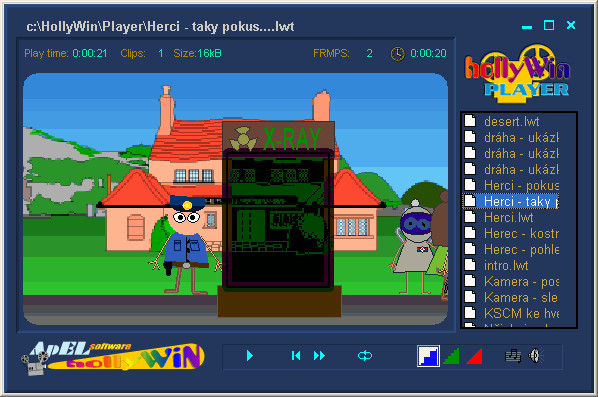Select the blue coarse-steps quality button

tap(428, 356)
